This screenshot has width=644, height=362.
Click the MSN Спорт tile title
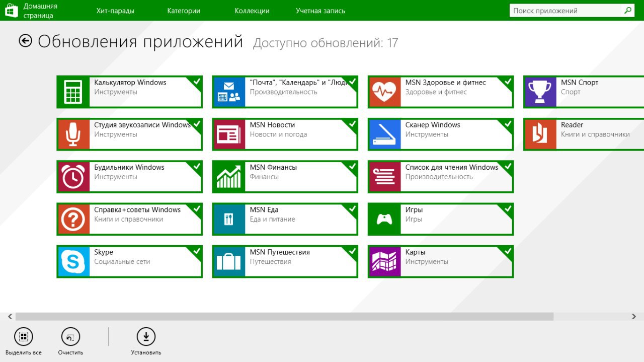[x=580, y=82]
